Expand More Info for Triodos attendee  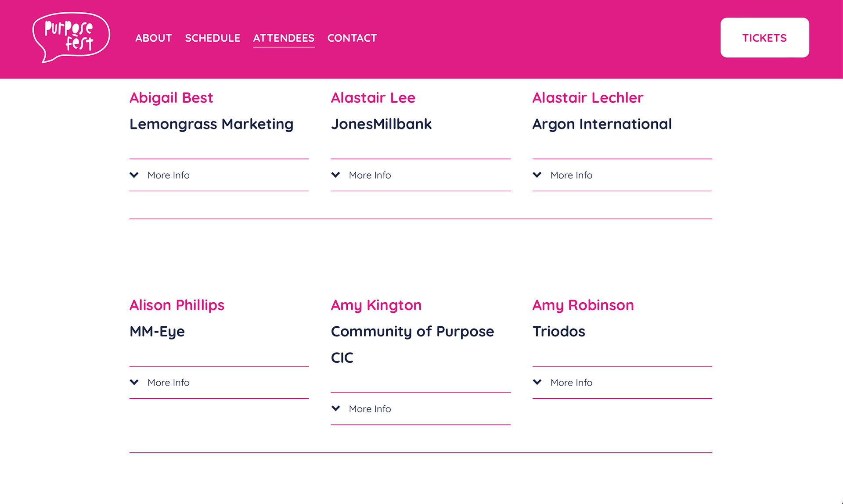click(622, 382)
